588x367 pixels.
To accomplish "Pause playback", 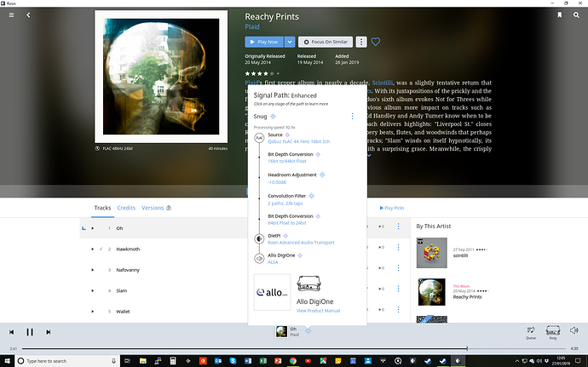I will (x=30, y=332).
